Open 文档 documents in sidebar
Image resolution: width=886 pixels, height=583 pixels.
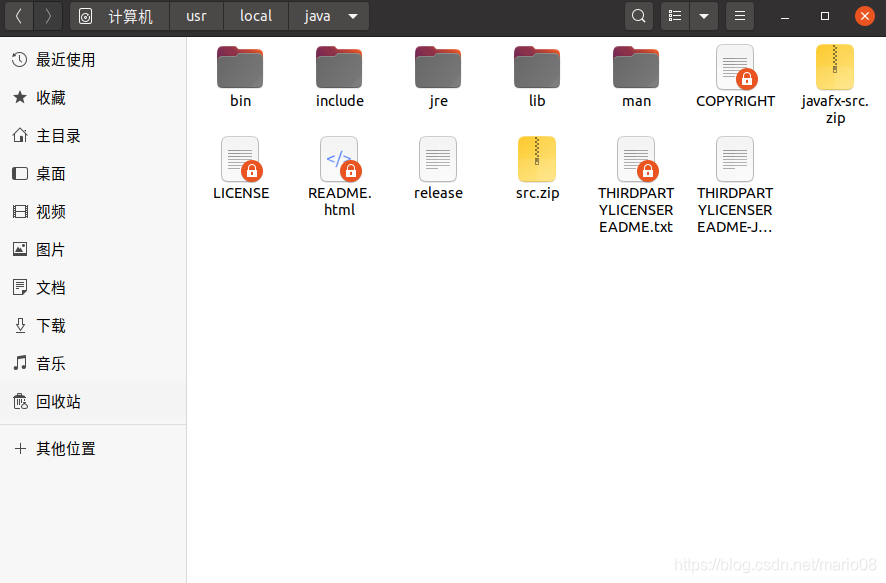93,288
